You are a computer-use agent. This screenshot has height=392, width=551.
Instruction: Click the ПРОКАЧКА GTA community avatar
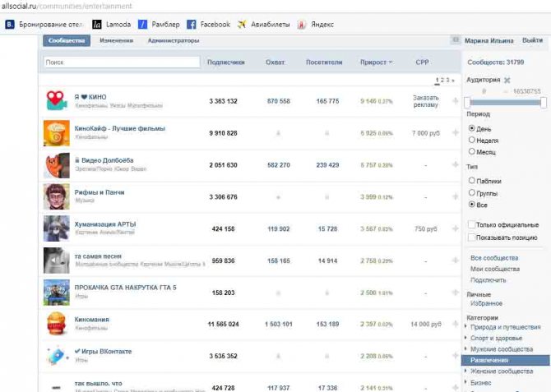56,293
